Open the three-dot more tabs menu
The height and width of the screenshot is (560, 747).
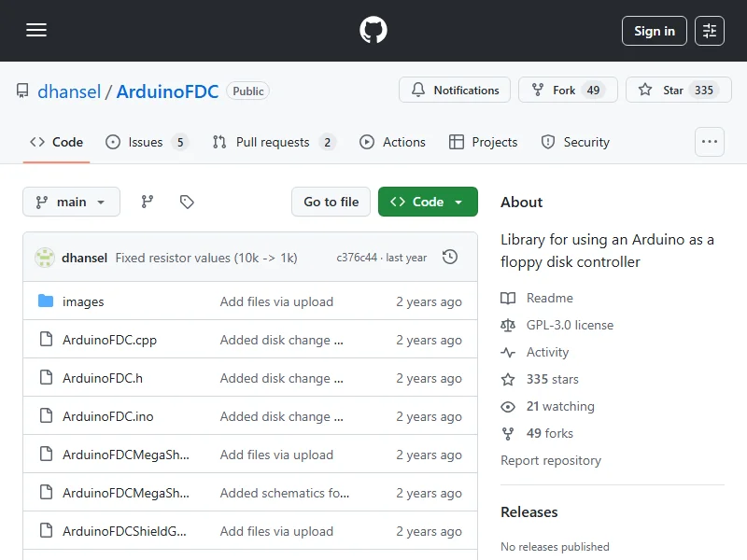click(x=710, y=142)
